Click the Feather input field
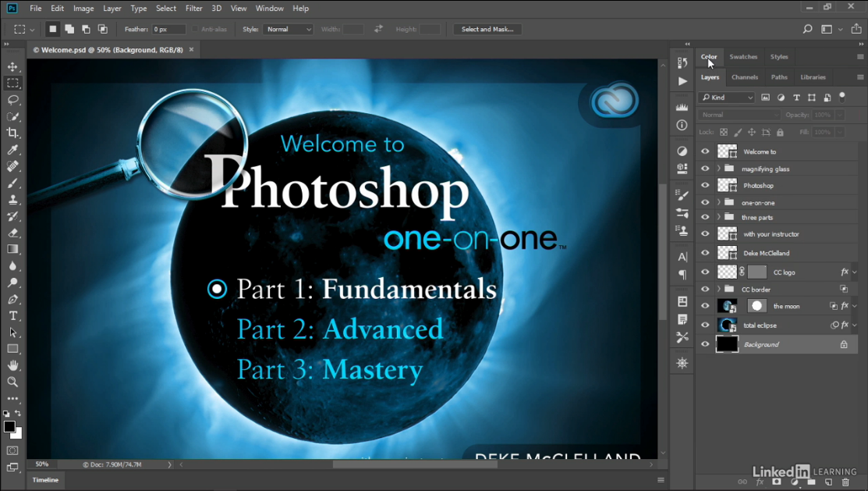The height and width of the screenshot is (491, 868). (x=168, y=30)
